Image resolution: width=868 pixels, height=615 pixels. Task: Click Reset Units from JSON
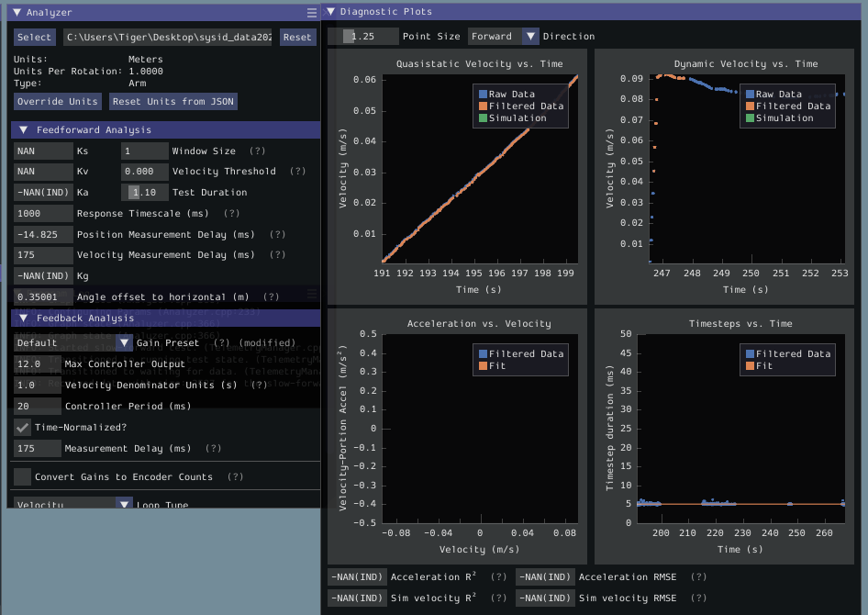click(x=172, y=101)
